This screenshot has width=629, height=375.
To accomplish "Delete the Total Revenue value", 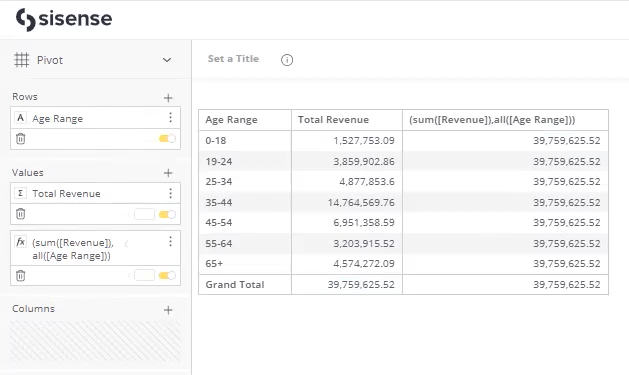I will [x=20, y=214].
